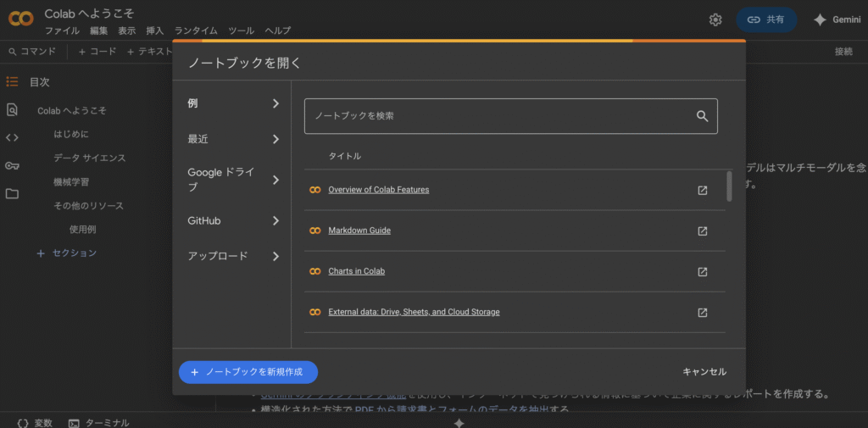Click the Gemini sparkle at bottom bar
Image resolution: width=868 pixels, height=428 pixels.
pyautogui.click(x=459, y=423)
